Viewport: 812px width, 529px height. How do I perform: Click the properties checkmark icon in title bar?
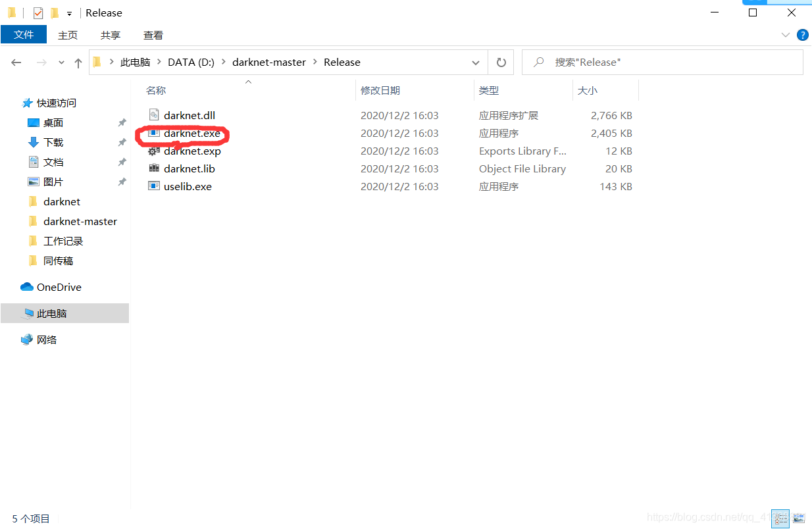pyautogui.click(x=38, y=13)
